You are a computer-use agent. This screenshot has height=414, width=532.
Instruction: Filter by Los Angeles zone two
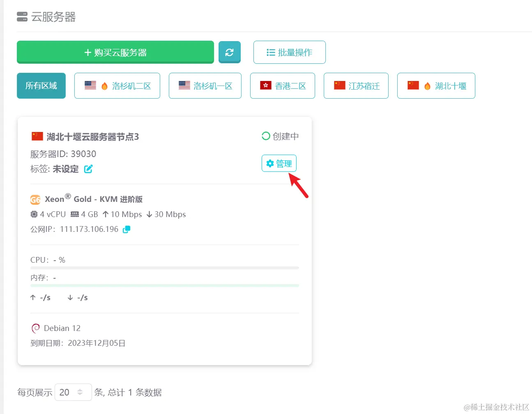click(x=117, y=86)
